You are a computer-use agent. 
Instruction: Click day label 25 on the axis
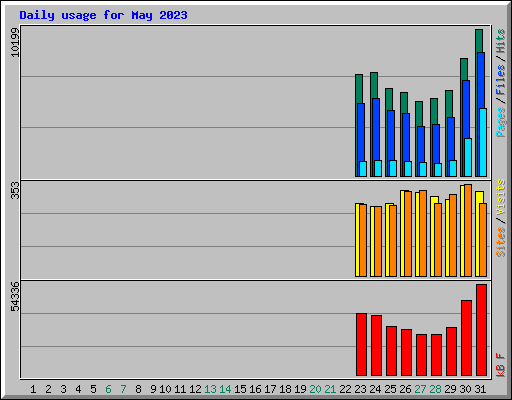click(390, 389)
